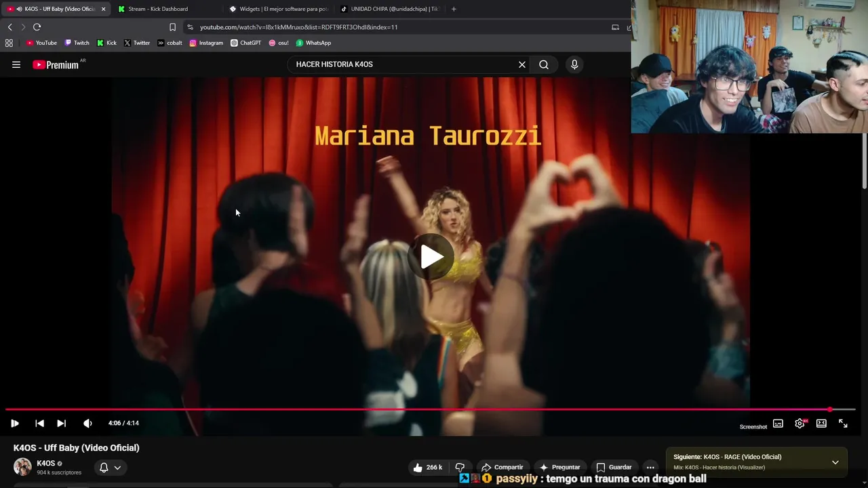
Task: Go to the YouTube Premium home logo
Action: click(x=56, y=64)
